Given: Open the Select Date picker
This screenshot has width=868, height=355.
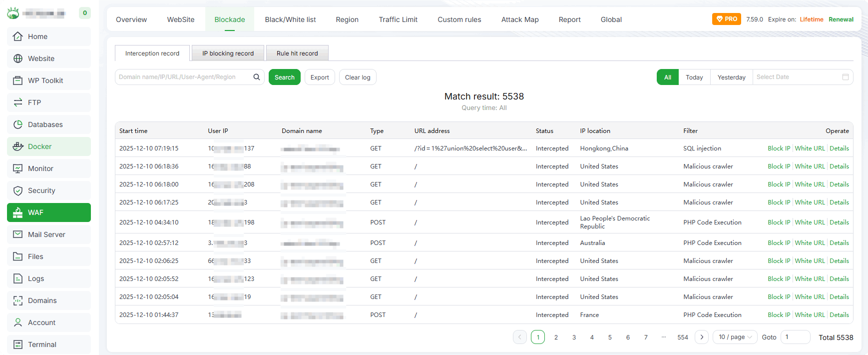Looking at the screenshot, I should (x=797, y=77).
